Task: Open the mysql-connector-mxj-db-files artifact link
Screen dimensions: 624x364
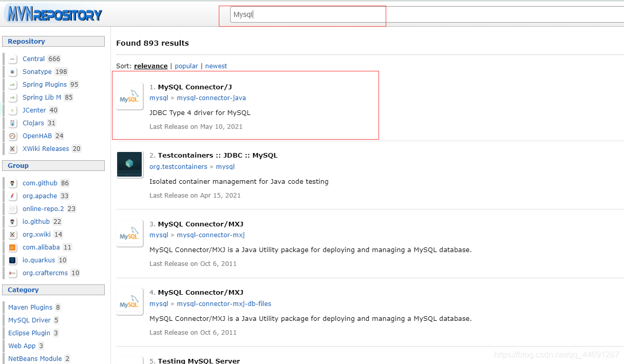Action: tap(224, 304)
